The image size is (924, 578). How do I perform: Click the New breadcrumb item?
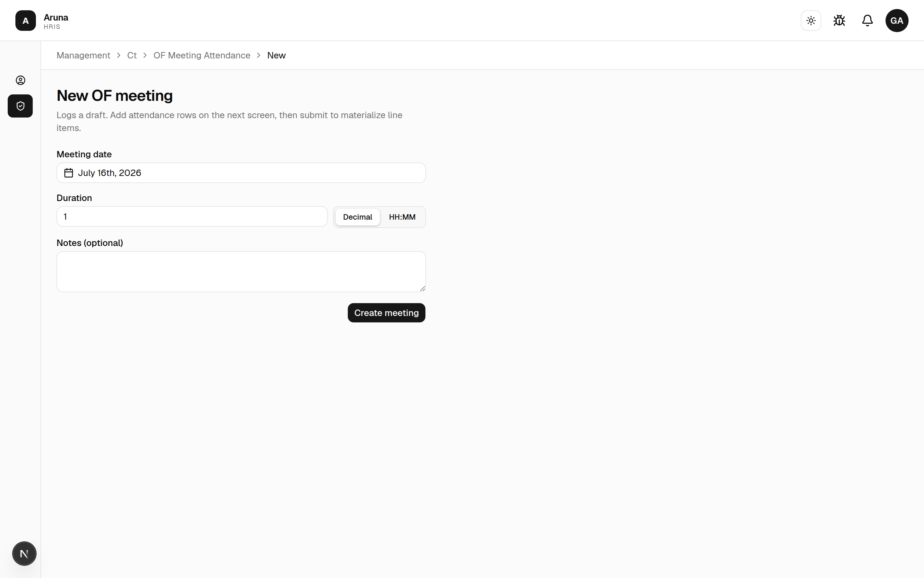[x=277, y=56]
